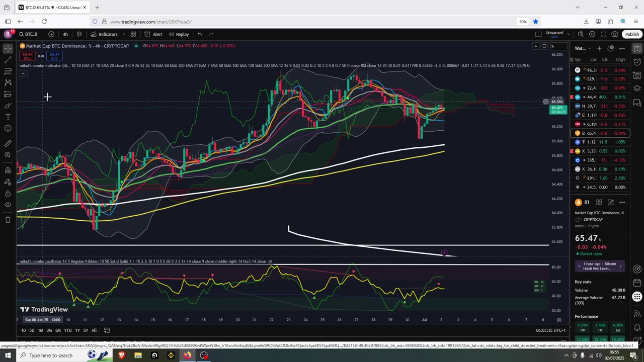Open the BTC.D symbol search
644x362 pixels.
tap(29, 34)
